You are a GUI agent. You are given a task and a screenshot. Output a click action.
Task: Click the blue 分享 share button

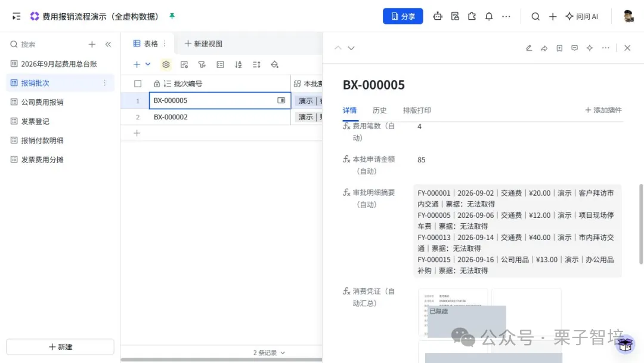402,17
